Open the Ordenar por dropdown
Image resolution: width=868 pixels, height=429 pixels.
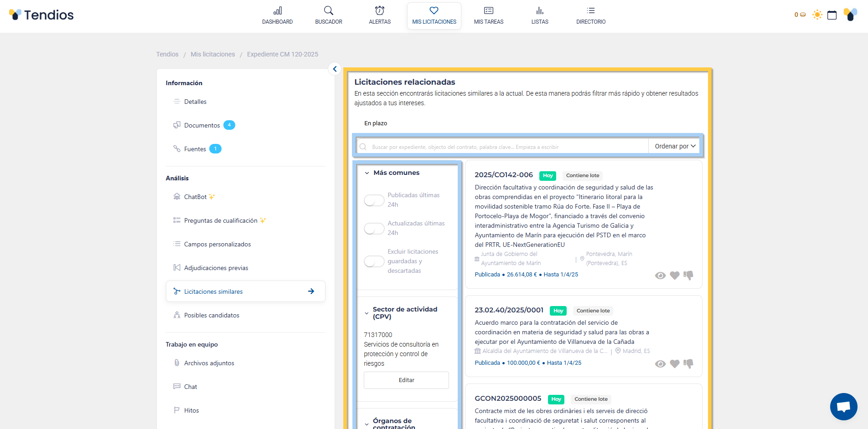coord(675,146)
